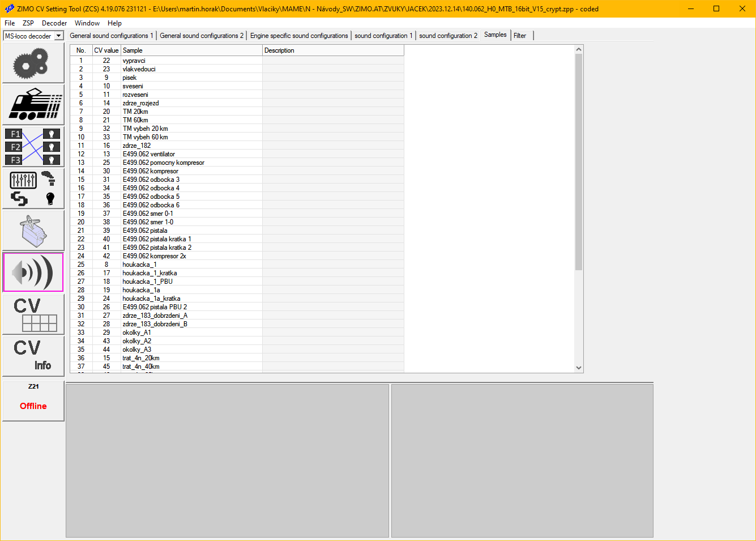Open the Filter tab
The width and height of the screenshot is (756, 541).
point(520,36)
